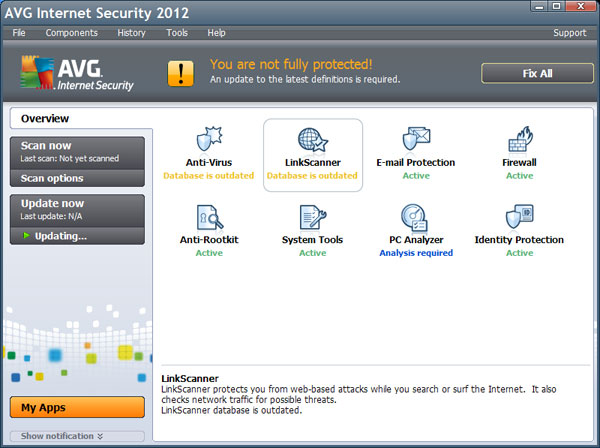This screenshot has height=448, width=600.
Task: Open the Firewall brick wall icon
Action: click(520, 139)
